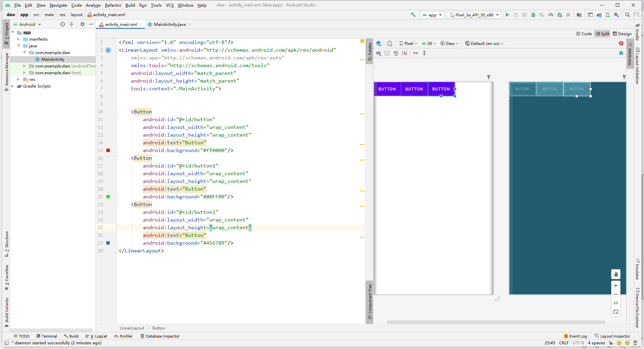This screenshot has width=644, height=349.
Task: Open the Daw theme dropdown
Action: point(449,43)
